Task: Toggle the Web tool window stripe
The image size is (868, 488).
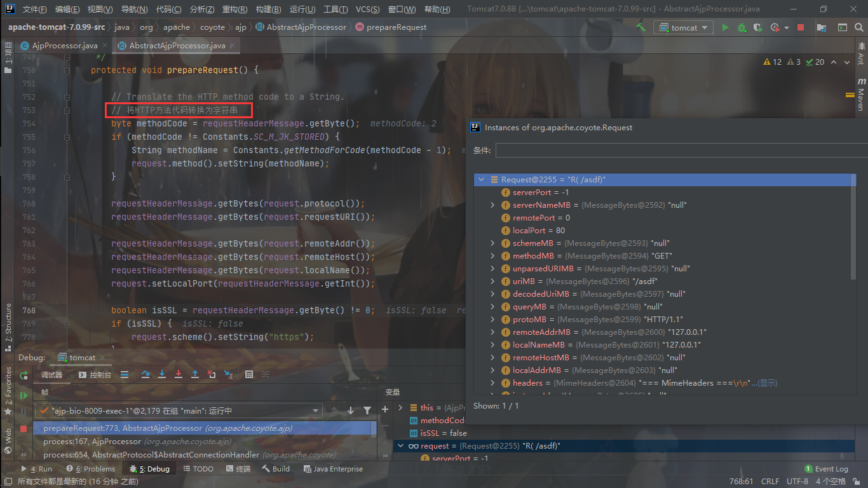Action: pyautogui.click(x=8, y=440)
